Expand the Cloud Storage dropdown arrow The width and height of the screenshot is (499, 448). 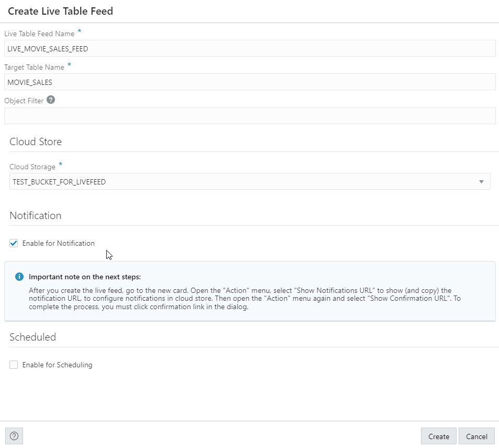pos(481,182)
